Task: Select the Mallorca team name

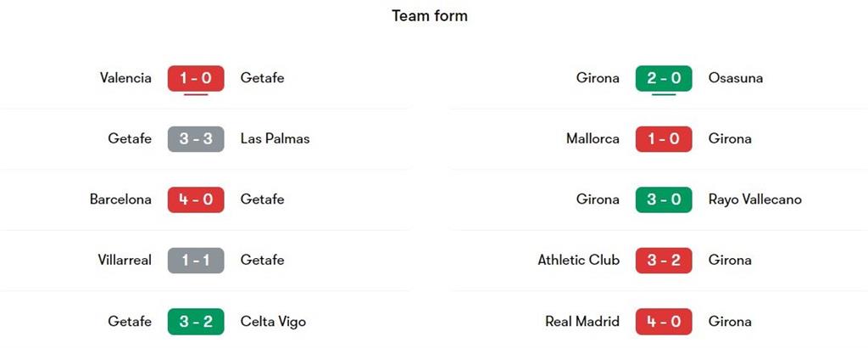Action: click(593, 139)
